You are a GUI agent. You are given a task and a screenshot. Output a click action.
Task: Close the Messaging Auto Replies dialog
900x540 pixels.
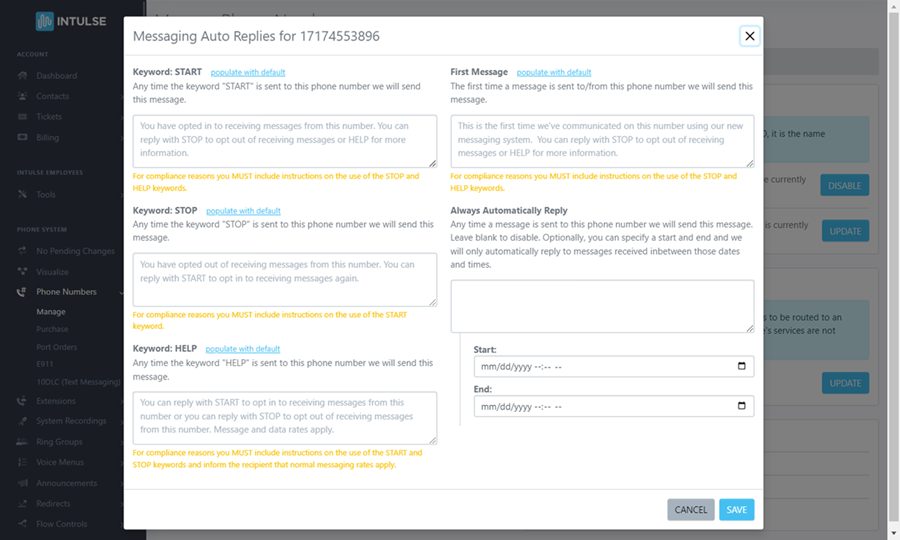point(749,36)
